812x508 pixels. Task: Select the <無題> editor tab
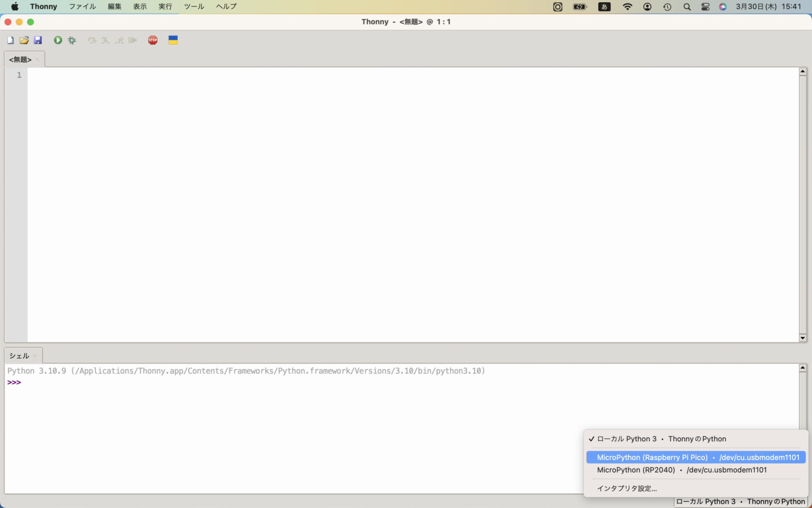[21, 59]
